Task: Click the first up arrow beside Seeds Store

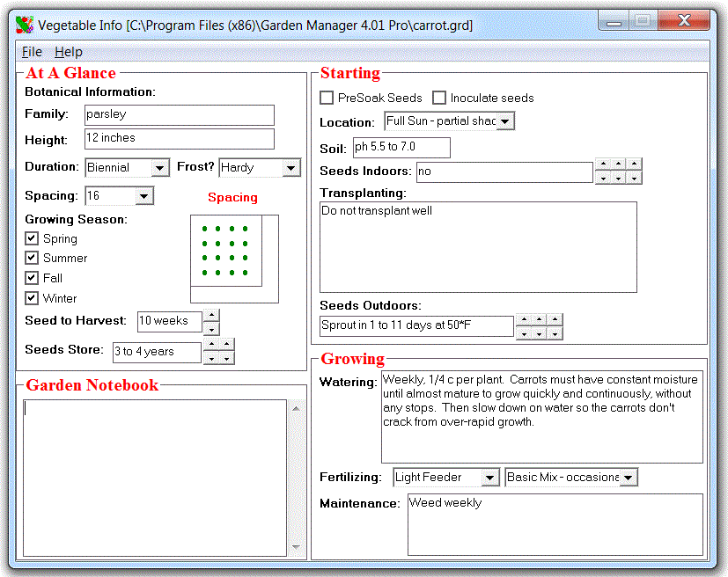Action: click(211, 344)
